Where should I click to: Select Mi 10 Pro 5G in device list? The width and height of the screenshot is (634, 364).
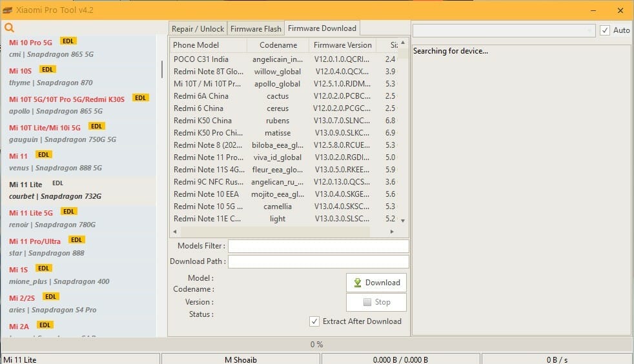79,48
